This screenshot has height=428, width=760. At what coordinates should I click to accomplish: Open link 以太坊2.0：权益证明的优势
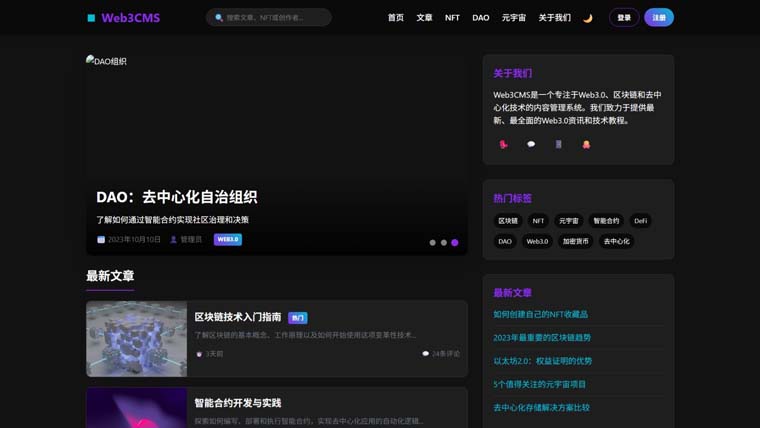pos(542,361)
